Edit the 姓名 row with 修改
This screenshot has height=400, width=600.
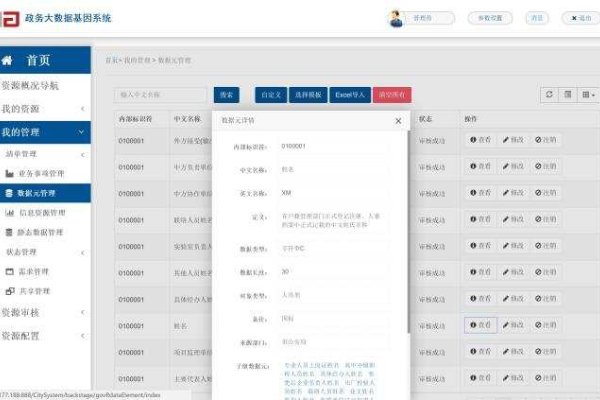(x=513, y=325)
